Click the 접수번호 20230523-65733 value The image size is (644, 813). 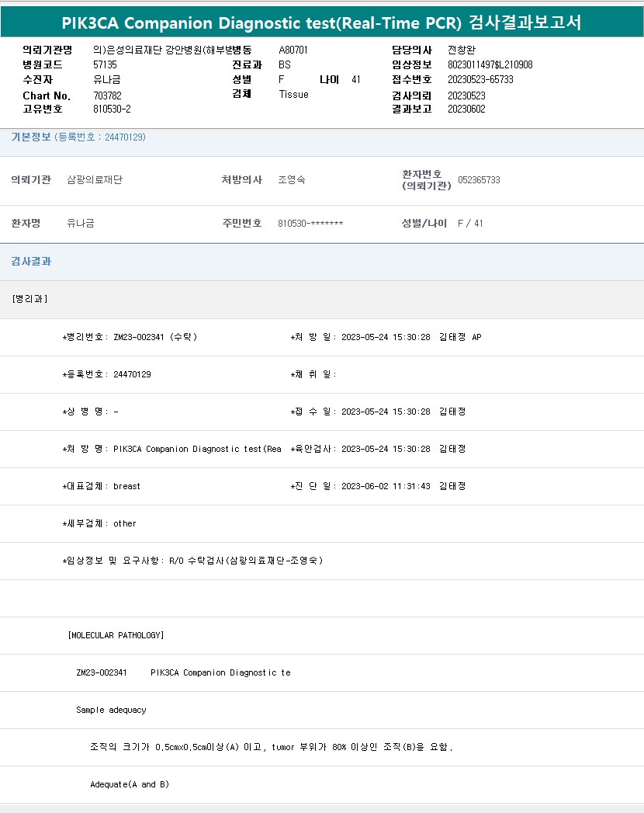click(480, 79)
